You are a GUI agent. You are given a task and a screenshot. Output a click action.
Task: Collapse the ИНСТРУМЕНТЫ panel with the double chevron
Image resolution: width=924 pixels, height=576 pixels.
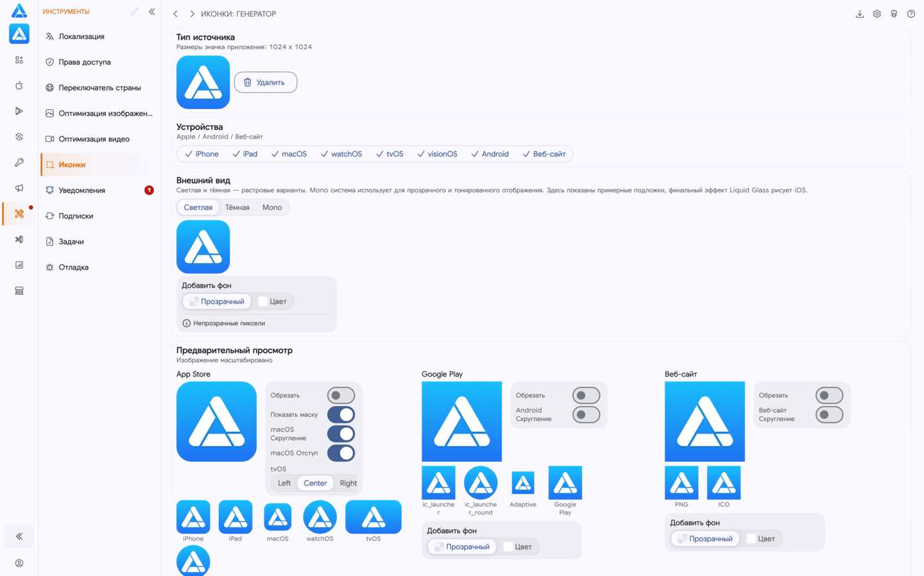(152, 12)
